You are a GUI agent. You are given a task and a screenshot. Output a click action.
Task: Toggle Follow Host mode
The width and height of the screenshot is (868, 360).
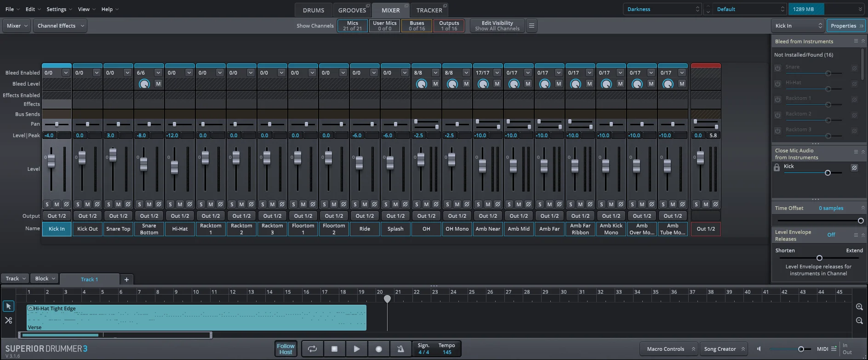286,349
